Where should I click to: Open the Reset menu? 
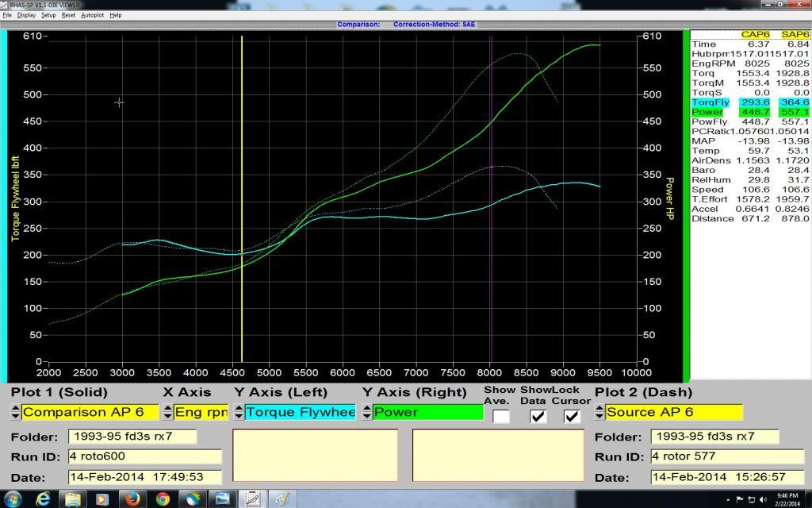tap(68, 15)
